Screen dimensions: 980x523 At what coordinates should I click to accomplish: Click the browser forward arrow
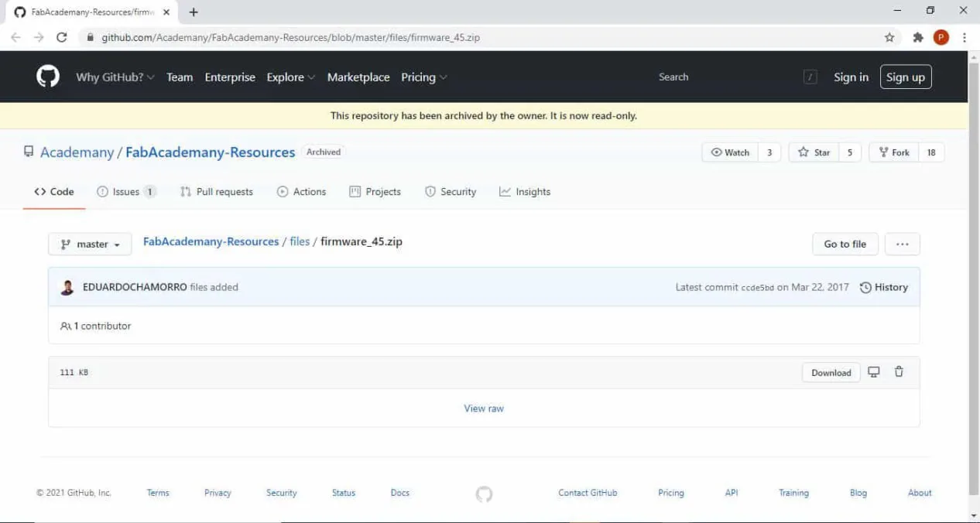pyautogui.click(x=39, y=37)
